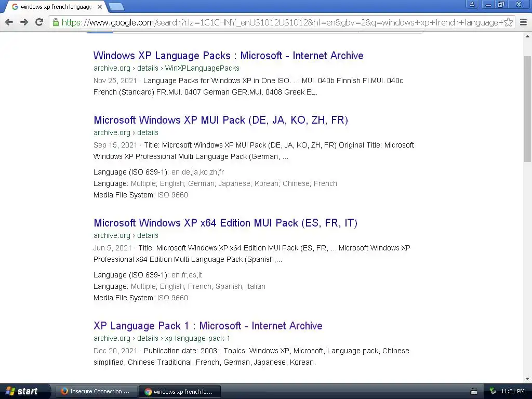Screen dimensions: 532x399
Task: Click 'Multiple; English; German; Japanese; Korean; Chinese; French'
Action: coord(234,183)
